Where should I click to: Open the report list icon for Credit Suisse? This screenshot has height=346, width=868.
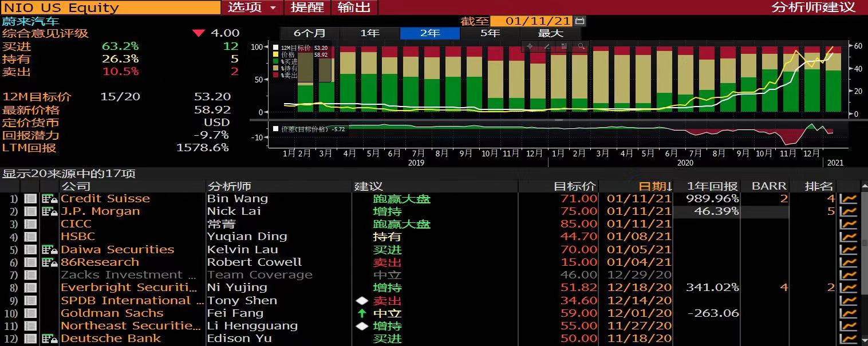[30, 199]
